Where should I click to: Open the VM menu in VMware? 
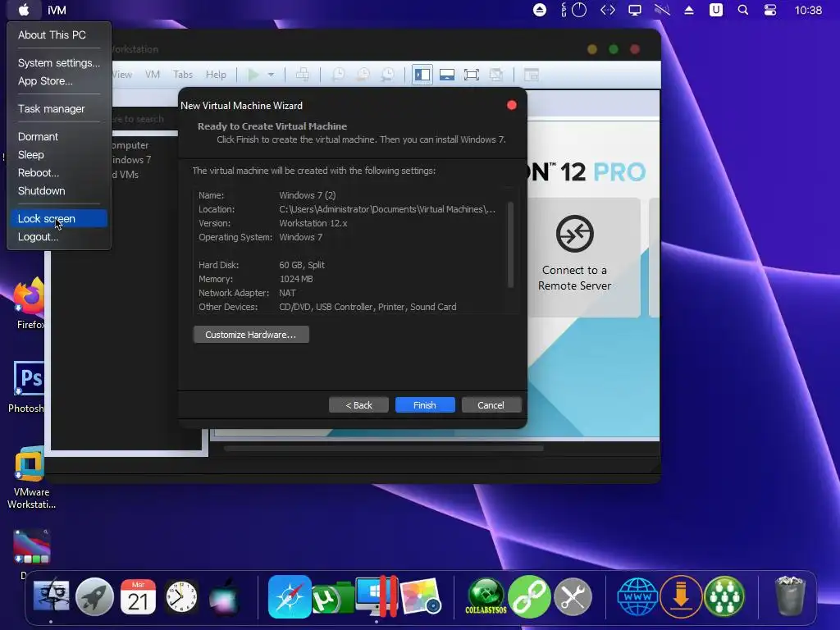[x=153, y=75]
